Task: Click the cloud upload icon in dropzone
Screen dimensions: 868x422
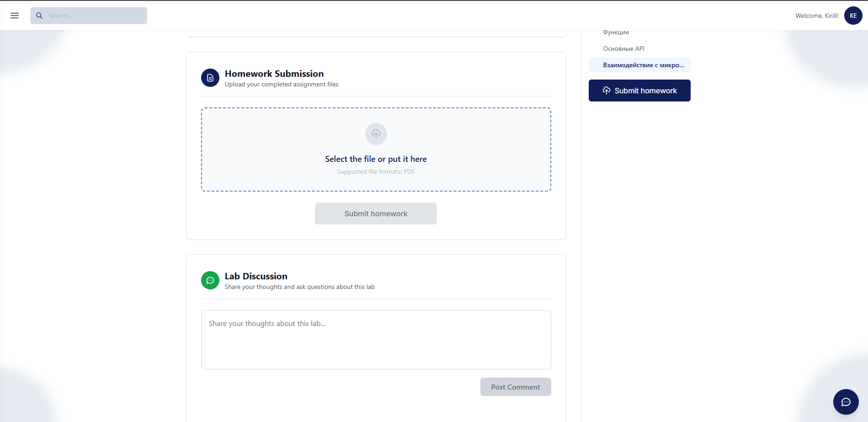Action: click(376, 134)
